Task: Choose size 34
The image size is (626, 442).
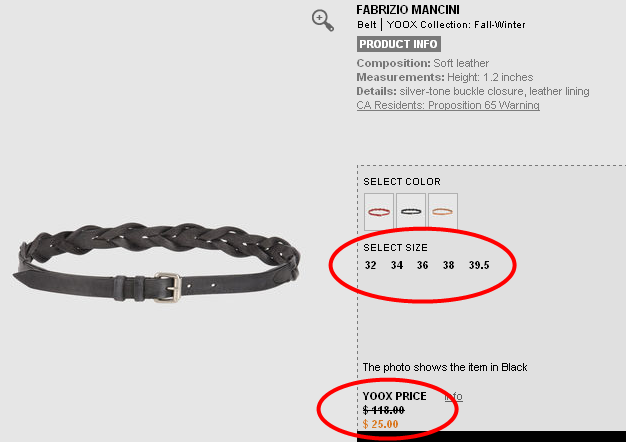Action: (397, 265)
